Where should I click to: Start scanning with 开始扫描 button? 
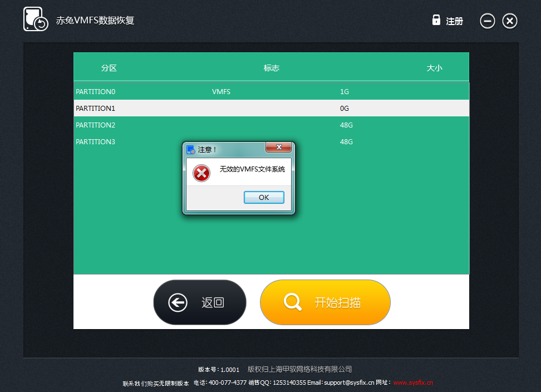pyautogui.click(x=326, y=302)
